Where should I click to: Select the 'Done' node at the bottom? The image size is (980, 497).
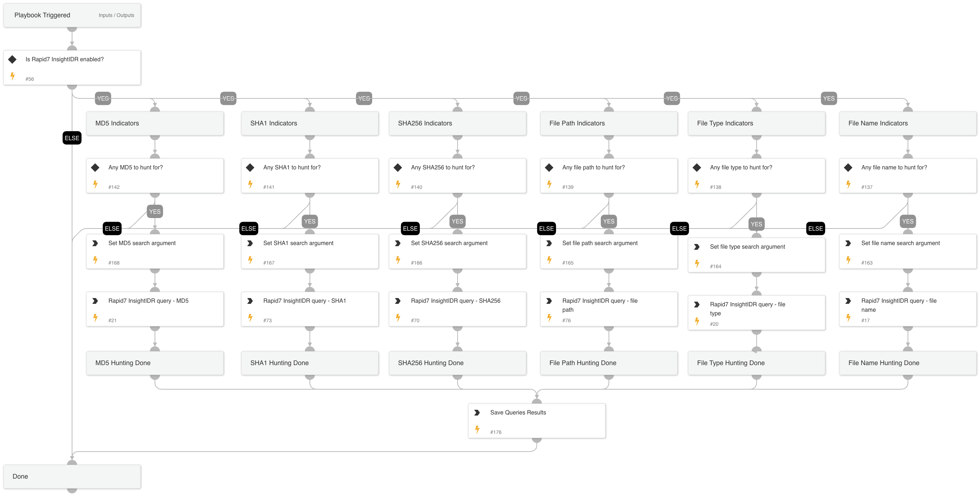tap(72, 476)
